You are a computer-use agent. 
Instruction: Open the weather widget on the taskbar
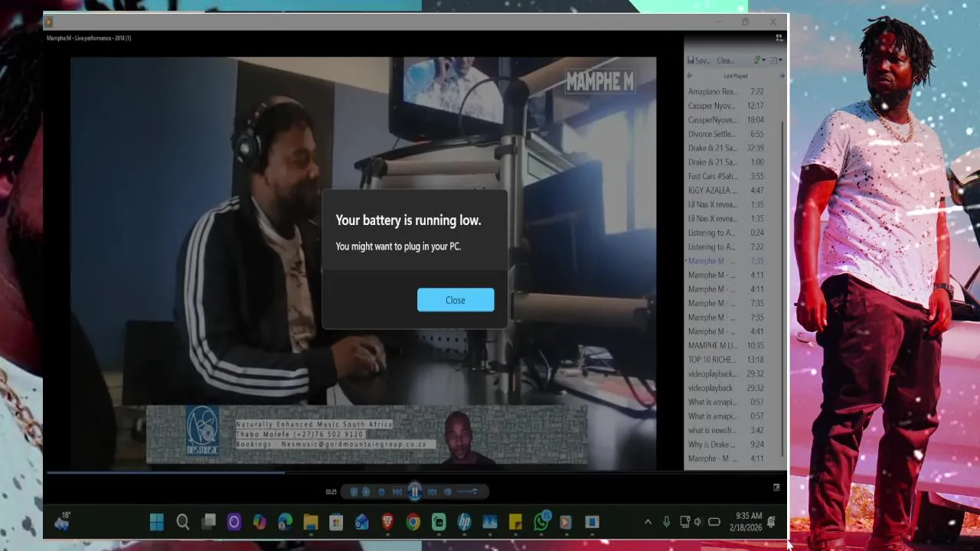click(62, 522)
